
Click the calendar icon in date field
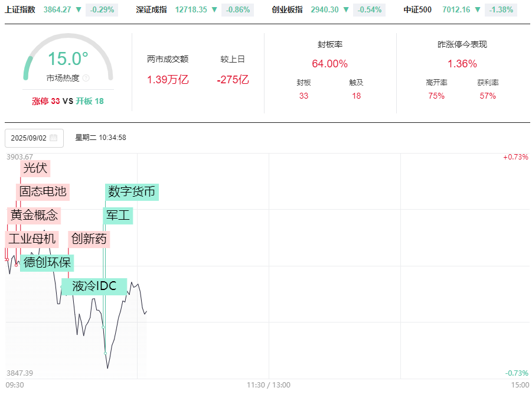pyautogui.click(x=54, y=138)
